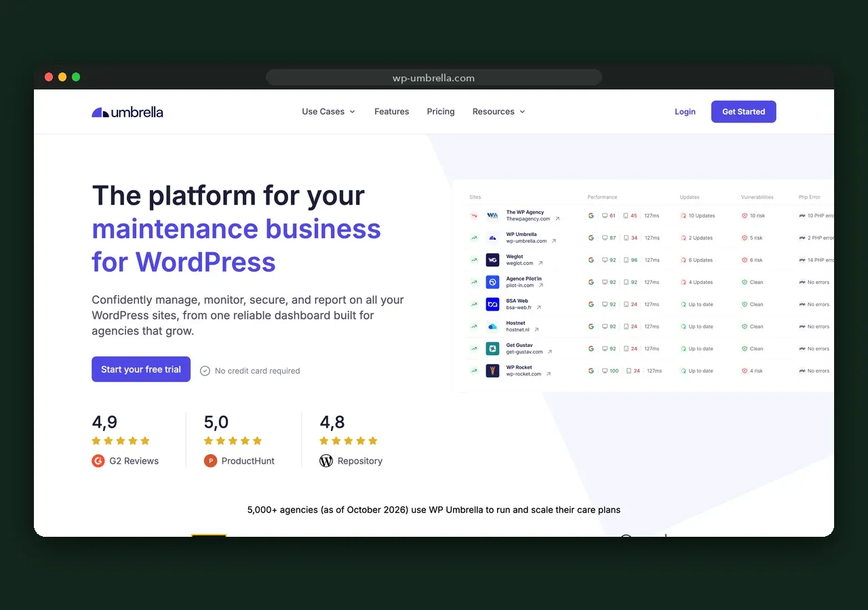Open external link arrow beside Thewpagency.com
The width and height of the screenshot is (868, 610).
point(557,219)
